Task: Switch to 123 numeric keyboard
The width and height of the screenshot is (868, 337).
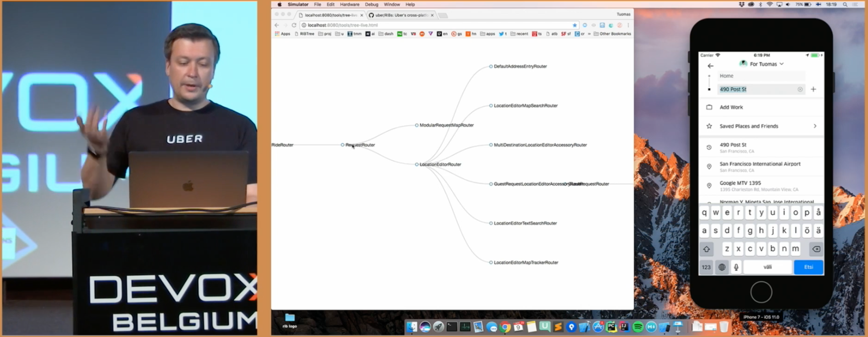Action: coord(706,267)
